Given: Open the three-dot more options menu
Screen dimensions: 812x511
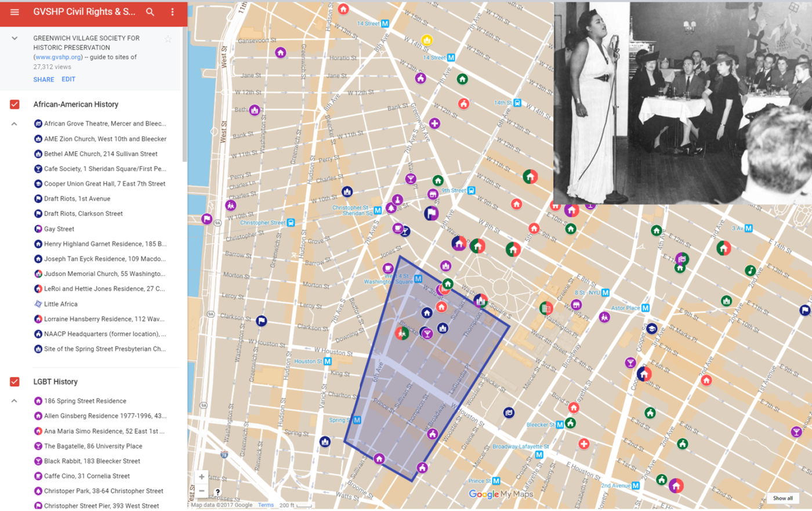Looking at the screenshot, I should coord(172,12).
